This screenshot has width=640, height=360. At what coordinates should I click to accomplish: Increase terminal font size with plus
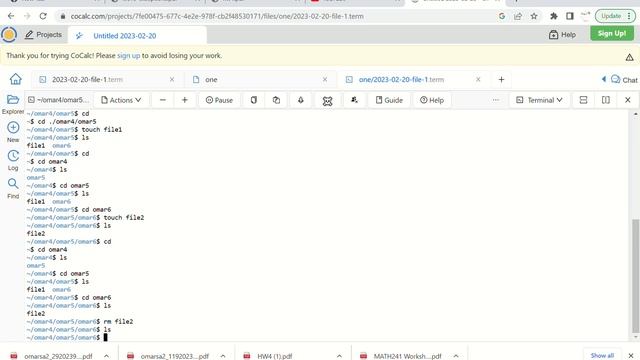[184, 100]
